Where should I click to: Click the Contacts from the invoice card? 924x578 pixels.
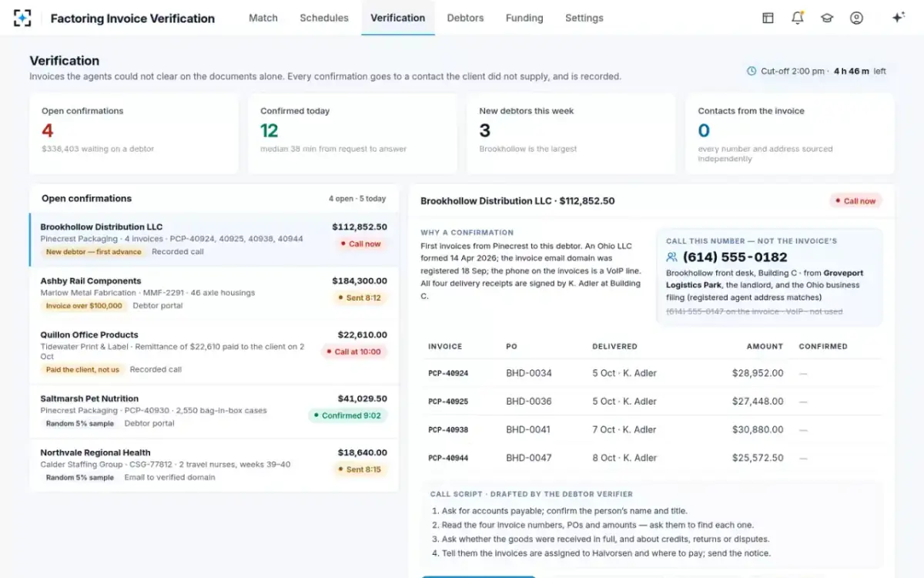790,134
